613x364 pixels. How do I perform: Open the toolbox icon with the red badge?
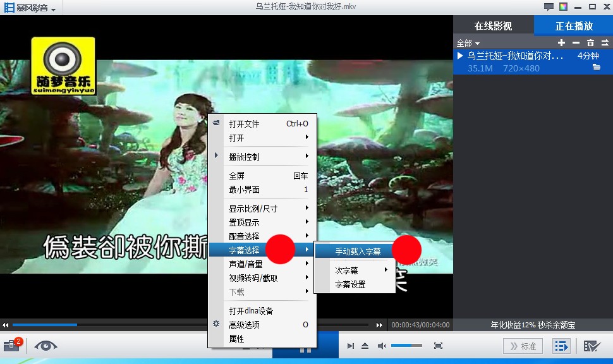(x=13, y=345)
